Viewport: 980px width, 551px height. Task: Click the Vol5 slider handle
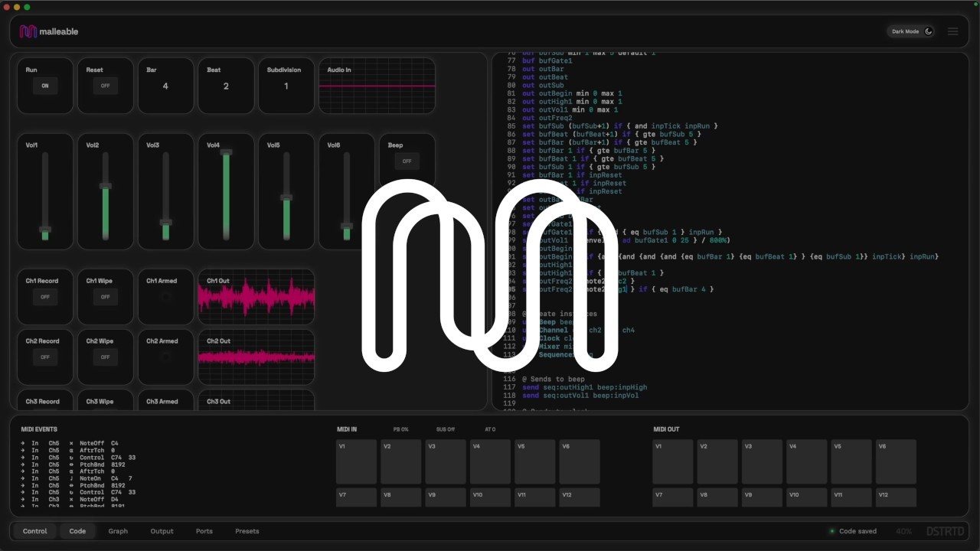tap(286, 197)
